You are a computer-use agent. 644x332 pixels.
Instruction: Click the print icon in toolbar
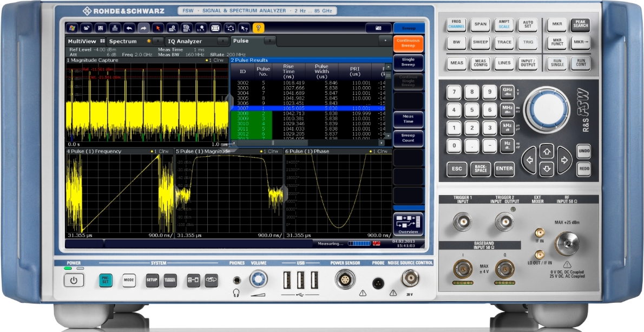(114, 28)
